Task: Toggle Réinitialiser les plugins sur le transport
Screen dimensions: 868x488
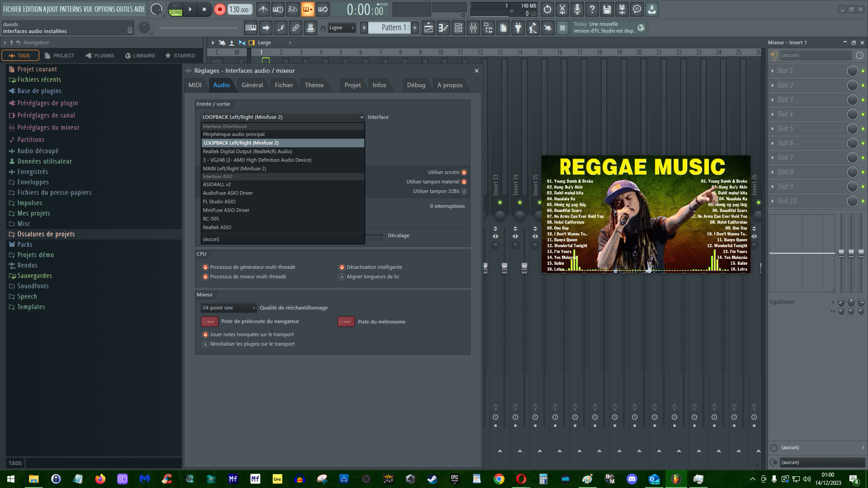Action: [205, 344]
